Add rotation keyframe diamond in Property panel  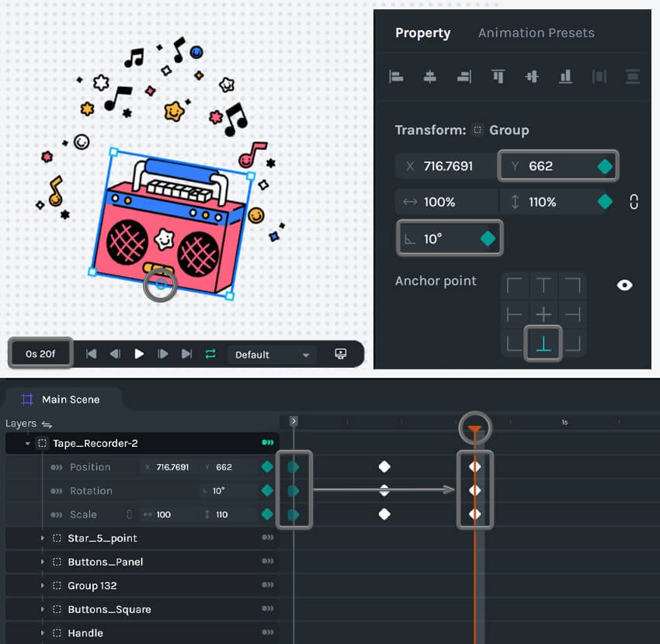(x=488, y=238)
